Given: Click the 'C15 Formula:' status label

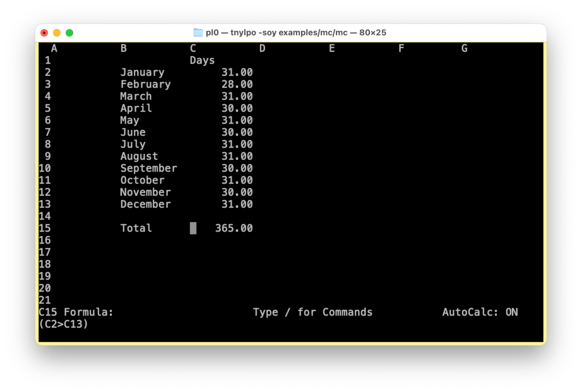Looking at the screenshot, I should pos(76,312).
